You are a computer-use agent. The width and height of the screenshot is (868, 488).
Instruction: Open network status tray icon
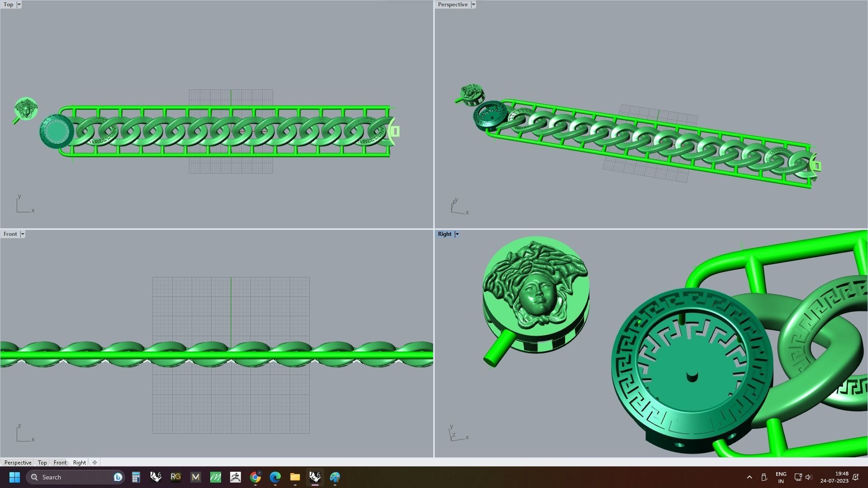[x=798, y=477]
